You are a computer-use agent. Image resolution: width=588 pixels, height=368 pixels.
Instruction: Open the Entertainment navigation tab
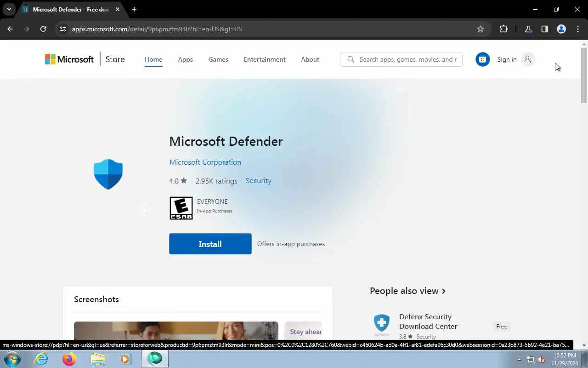point(265,59)
